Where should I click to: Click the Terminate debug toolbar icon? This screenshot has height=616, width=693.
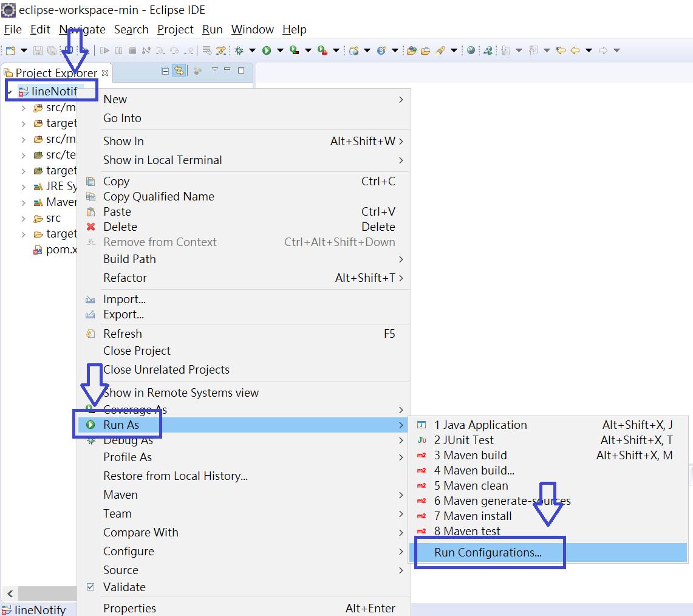(132, 50)
